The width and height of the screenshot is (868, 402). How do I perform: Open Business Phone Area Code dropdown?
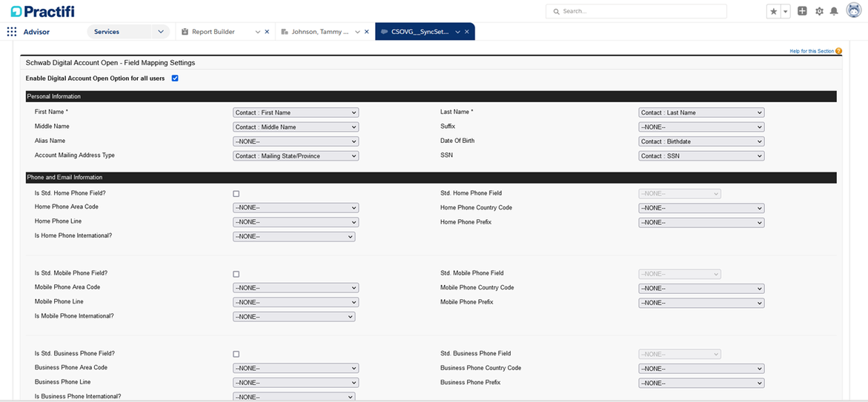(296, 368)
